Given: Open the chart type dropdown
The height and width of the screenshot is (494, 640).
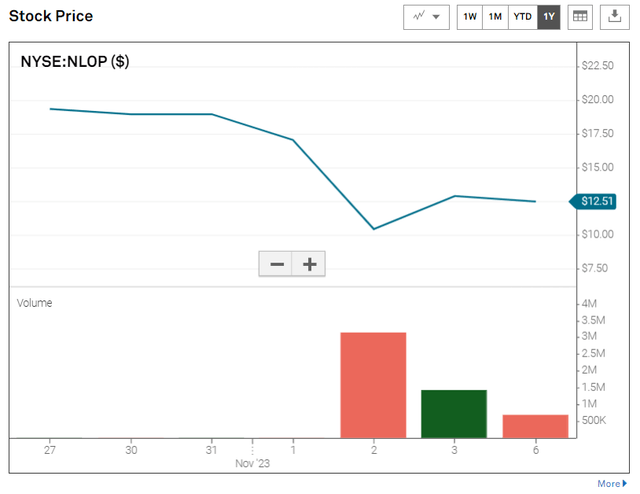Looking at the screenshot, I should pyautogui.click(x=426, y=17).
